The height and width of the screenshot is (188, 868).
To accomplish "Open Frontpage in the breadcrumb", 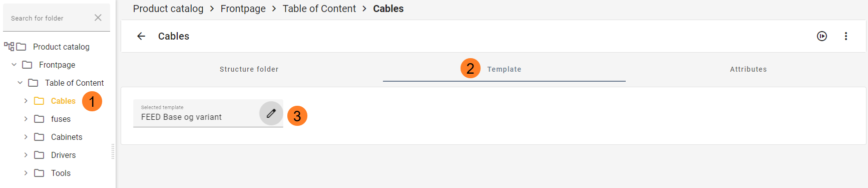I will [243, 9].
